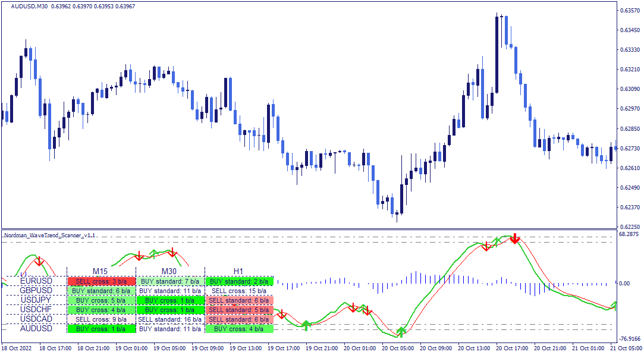Image resolution: width=644 pixels, height=355 pixels.
Task: Select the USDJPY symbol row label
Action: point(36,300)
